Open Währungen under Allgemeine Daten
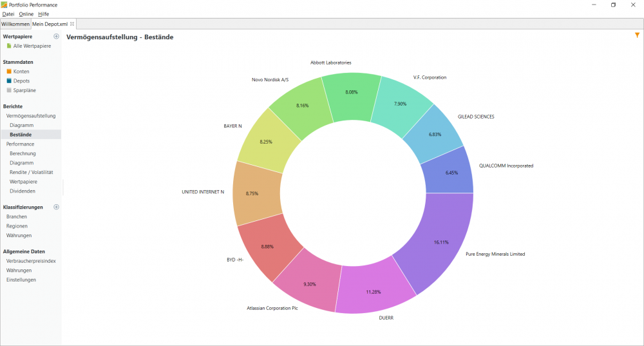644x346 pixels. tap(19, 271)
